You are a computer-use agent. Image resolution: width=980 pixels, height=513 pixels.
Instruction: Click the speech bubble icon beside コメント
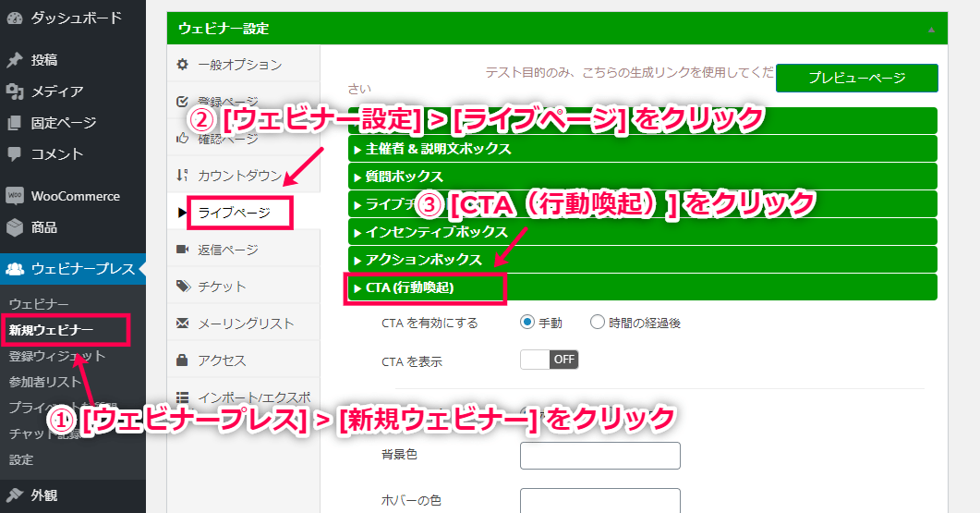15,153
